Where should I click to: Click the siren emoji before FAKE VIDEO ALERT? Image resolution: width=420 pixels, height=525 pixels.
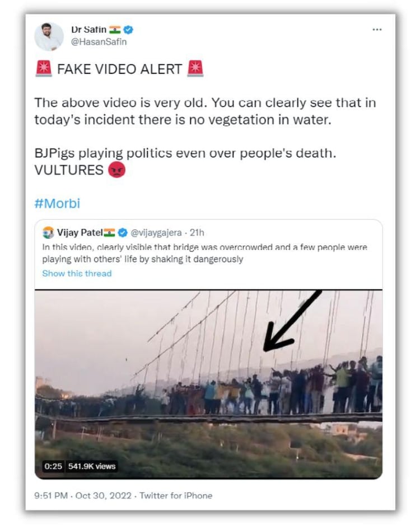[x=43, y=69]
